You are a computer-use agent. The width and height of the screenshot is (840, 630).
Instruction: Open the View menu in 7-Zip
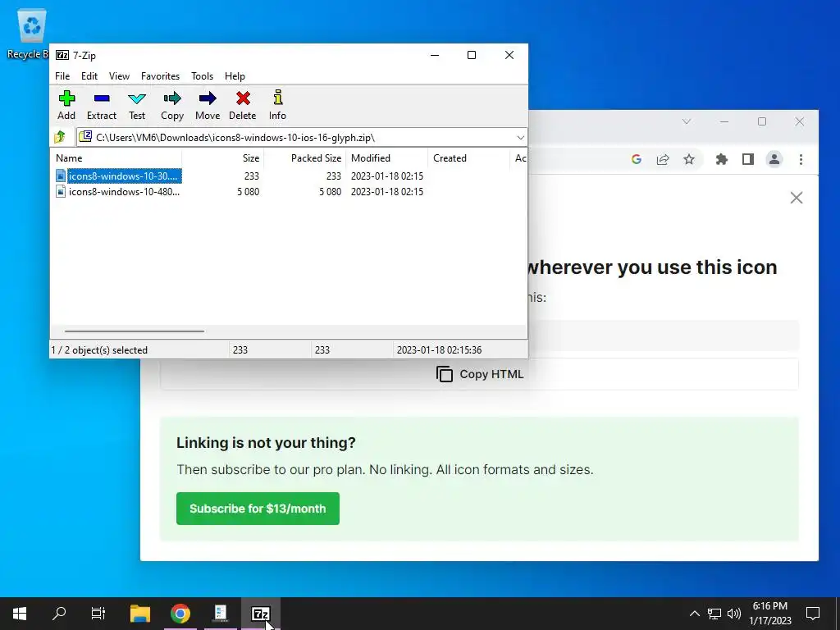tap(119, 76)
